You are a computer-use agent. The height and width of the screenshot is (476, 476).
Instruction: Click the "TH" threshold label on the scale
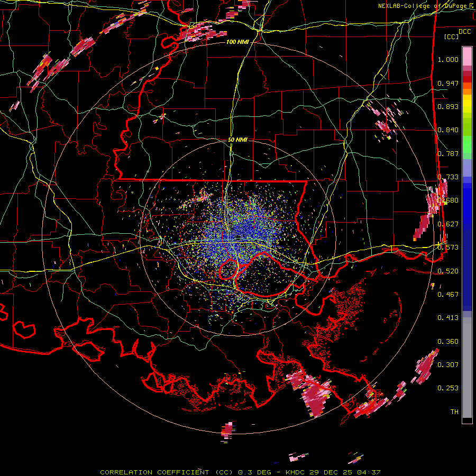454,411
